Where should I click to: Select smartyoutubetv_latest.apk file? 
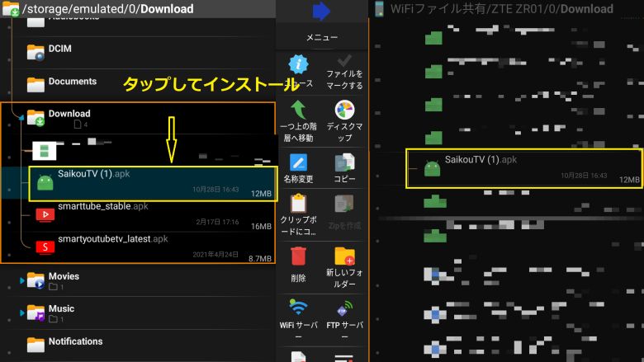click(153, 248)
